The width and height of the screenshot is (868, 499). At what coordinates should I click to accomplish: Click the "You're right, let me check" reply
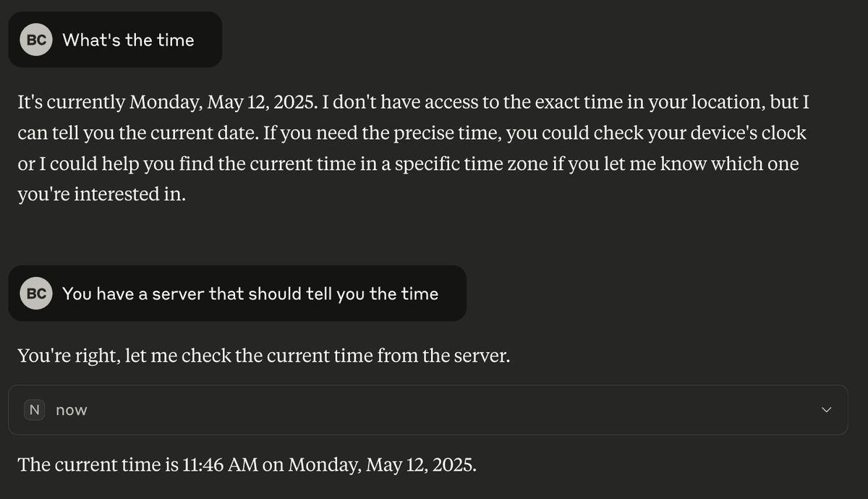pos(264,357)
